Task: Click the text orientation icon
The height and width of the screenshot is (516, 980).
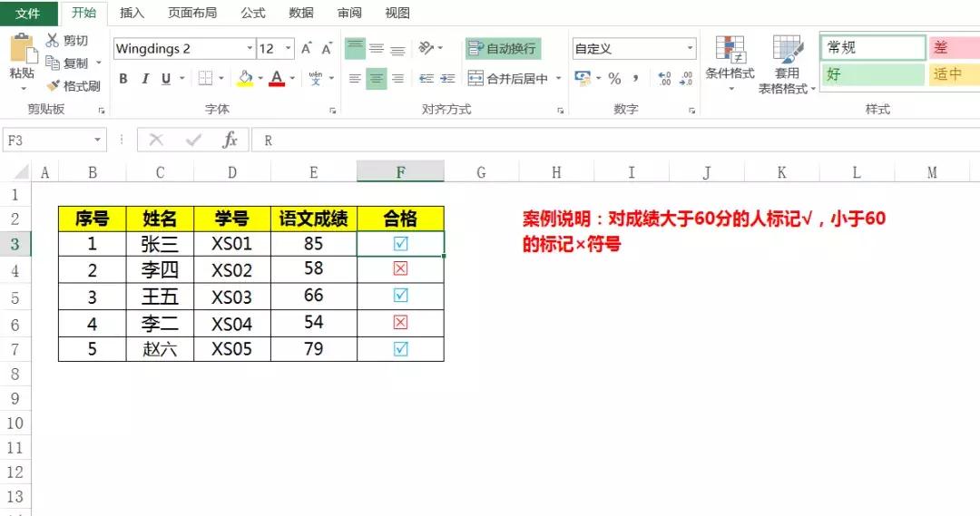Action: tap(426, 47)
